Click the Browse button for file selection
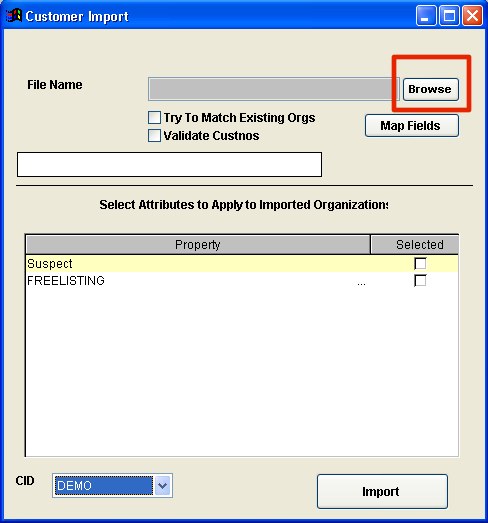Image resolution: width=488 pixels, height=523 pixels. point(431,89)
